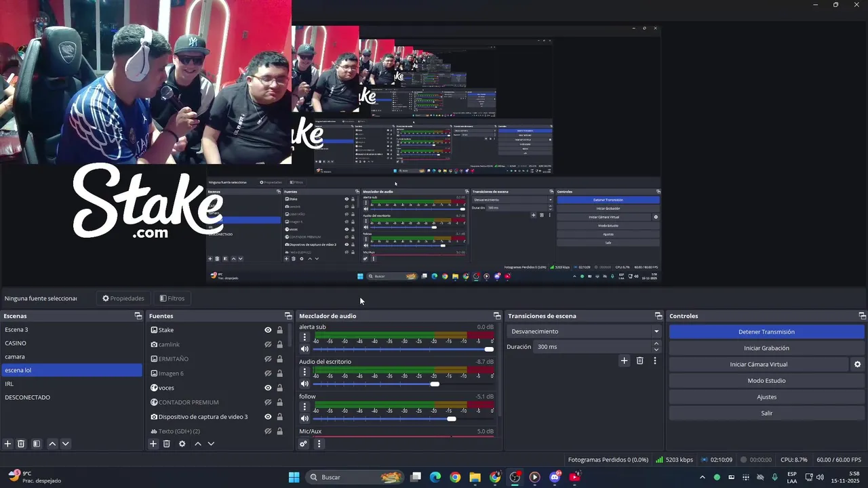Open options menu for Audio del escritorio
Viewport: 868px width, 488px height.
coord(304,372)
